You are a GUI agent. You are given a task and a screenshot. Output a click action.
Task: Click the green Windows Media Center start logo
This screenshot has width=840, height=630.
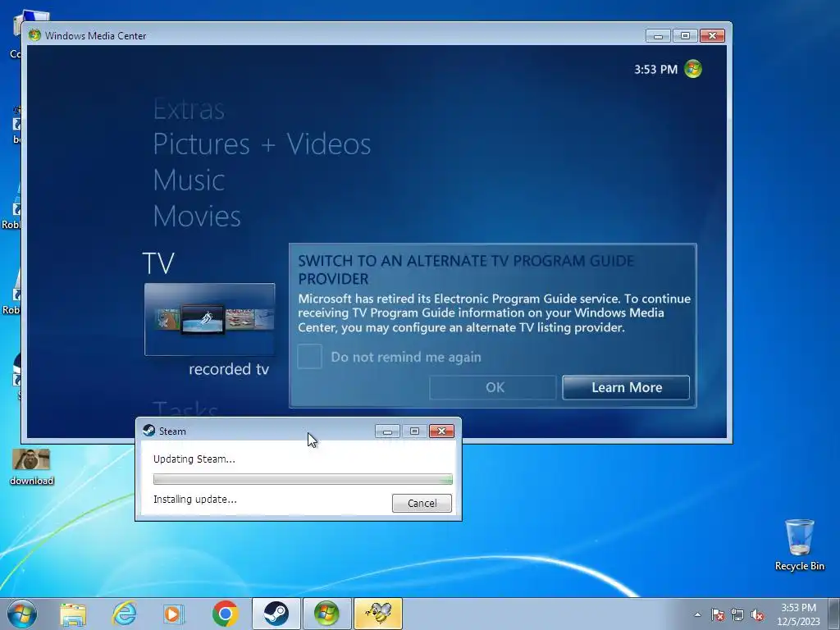[692, 69]
